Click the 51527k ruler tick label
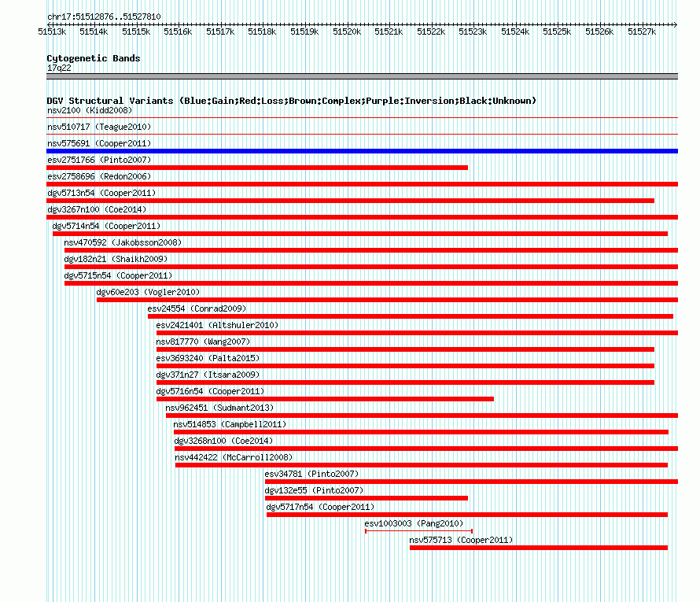Viewport: 700px width, 602px height. (642, 31)
